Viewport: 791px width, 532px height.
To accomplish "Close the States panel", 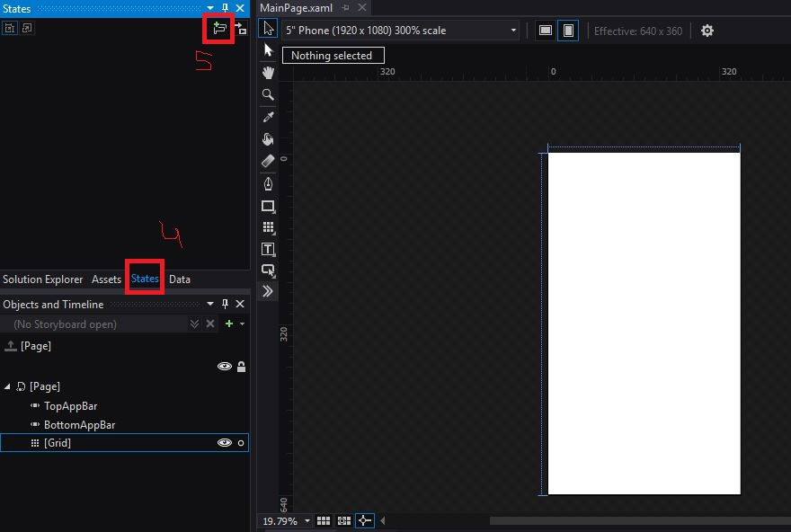I will 240,8.
